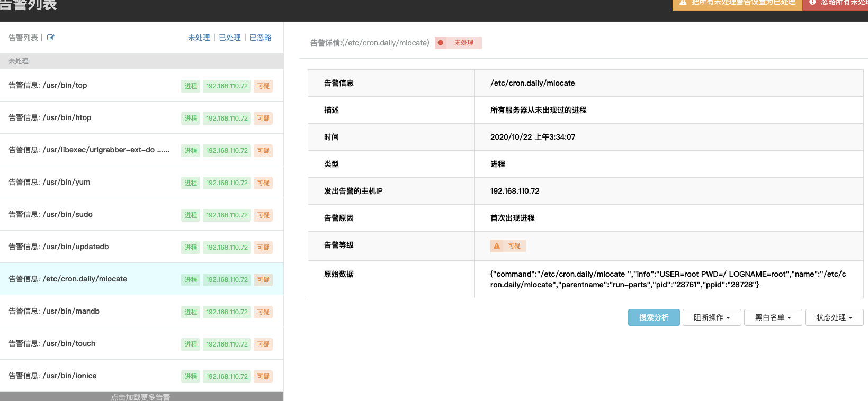868x401 pixels.
Task: Click the 可疑 tag on /usr/bin/mandb row
Action: [x=263, y=312]
